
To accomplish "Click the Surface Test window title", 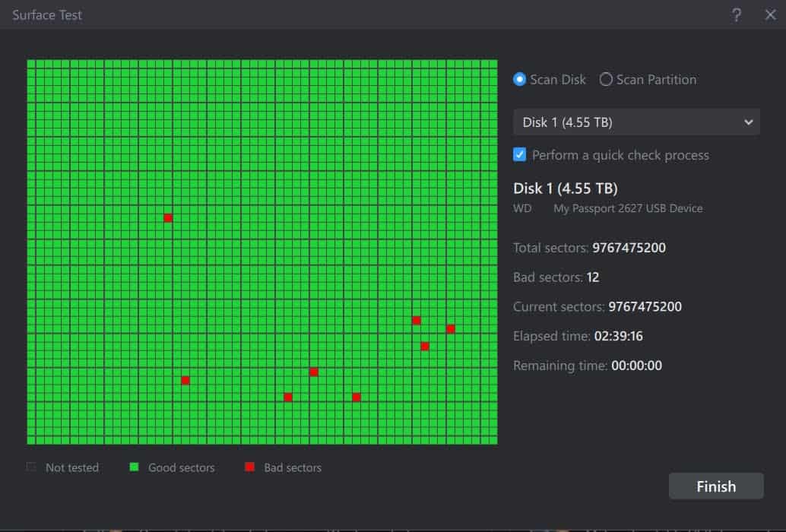I will point(47,15).
